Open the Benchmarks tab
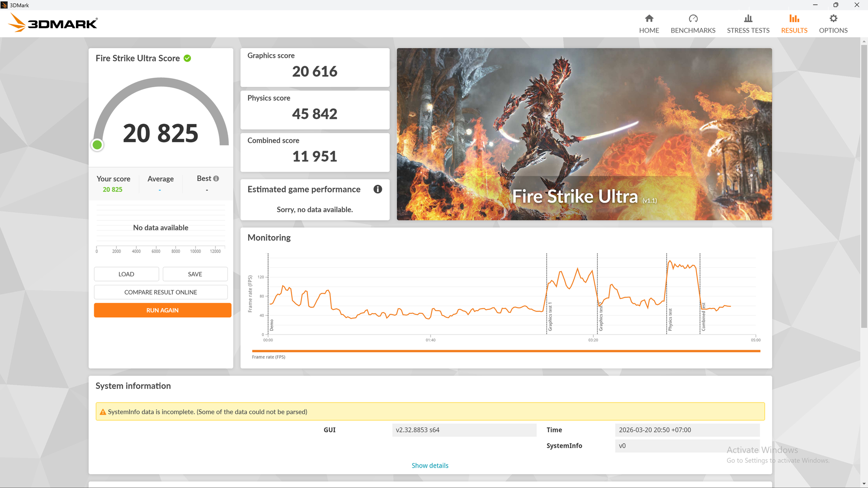This screenshot has height=488, width=868. tap(693, 23)
